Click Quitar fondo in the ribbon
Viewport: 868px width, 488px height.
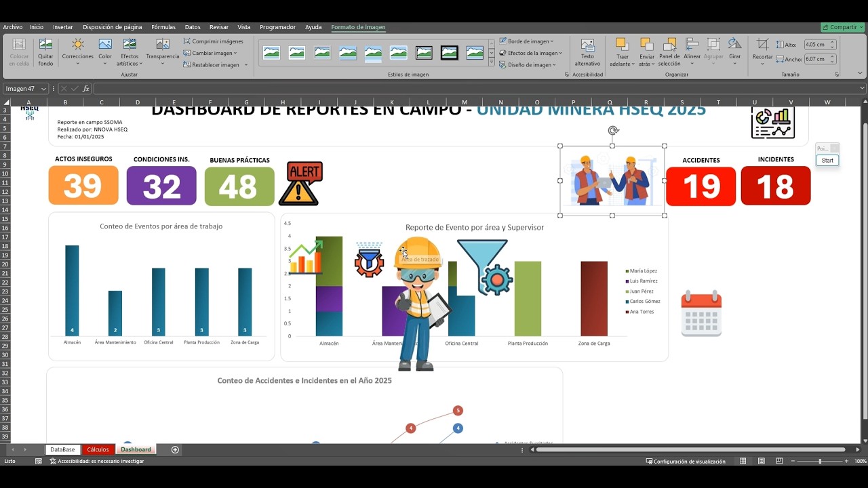pos(45,52)
